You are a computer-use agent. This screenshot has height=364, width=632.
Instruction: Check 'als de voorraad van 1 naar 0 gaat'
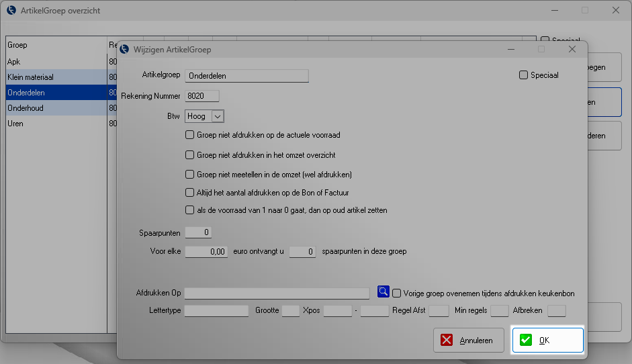click(189, 210)
